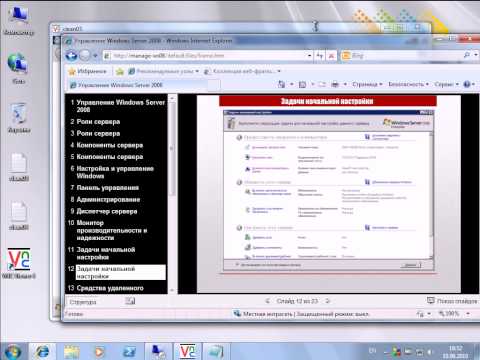
Task: Open the VNC Viewer desktop shortcut
Action: pos(19,263)
